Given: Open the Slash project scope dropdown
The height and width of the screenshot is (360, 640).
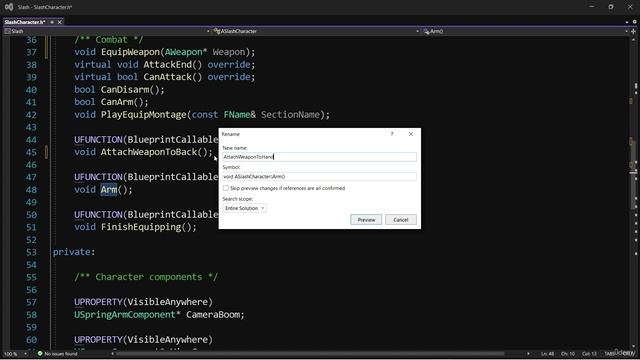Looking at the screenshot, I should pos(208,31).
